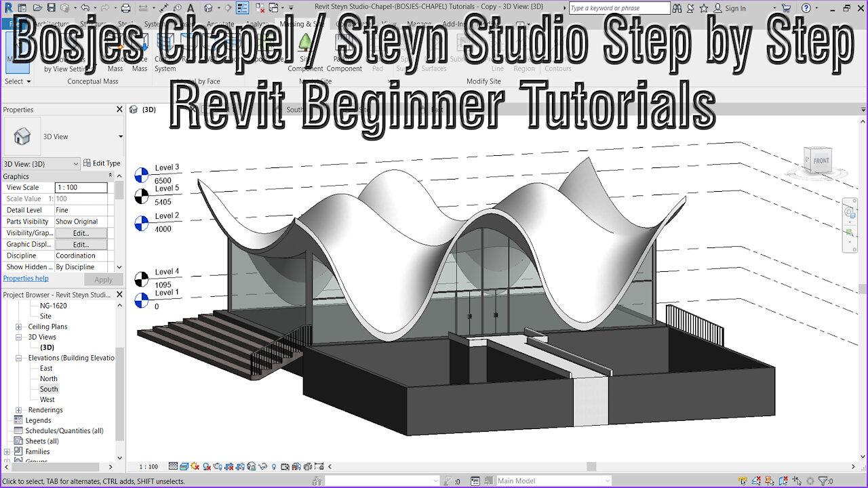Open South elevation in Project Browser
The height and width of the screenshot is (488, 868).
tap(49, 389)
